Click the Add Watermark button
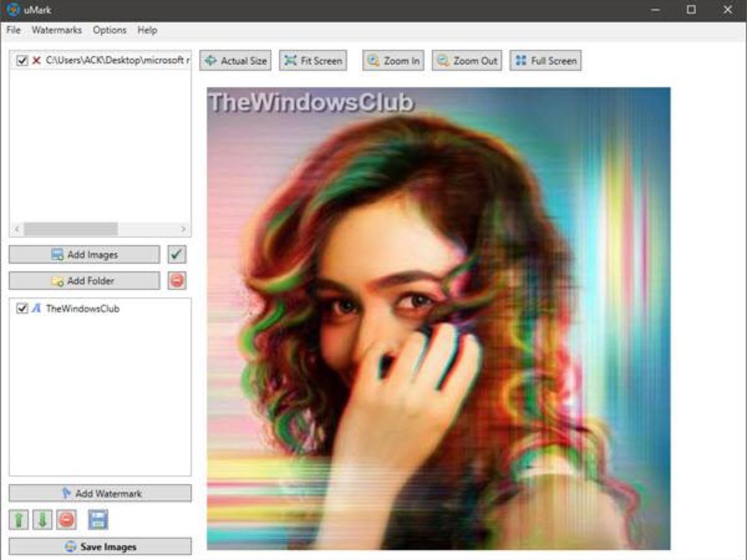This screenshot has width=747, height=560. click(100, 493)
